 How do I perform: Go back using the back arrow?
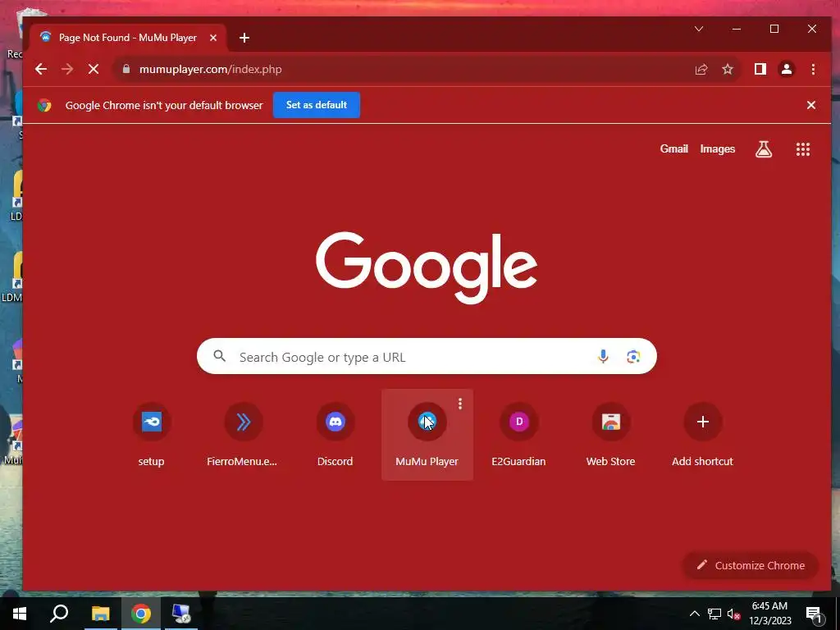[41, 69]
